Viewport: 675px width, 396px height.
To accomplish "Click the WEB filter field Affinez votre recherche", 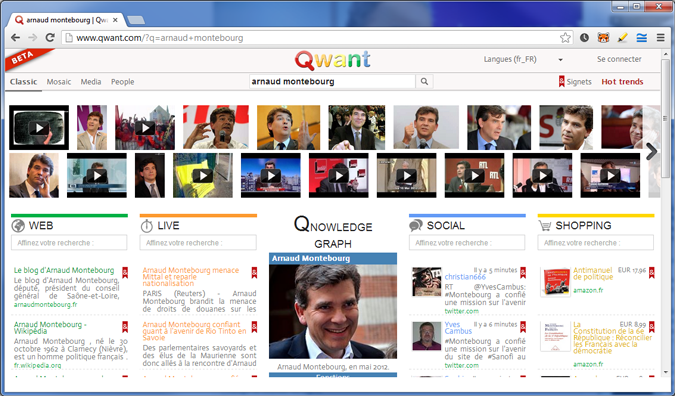I will tap(69, 243).
